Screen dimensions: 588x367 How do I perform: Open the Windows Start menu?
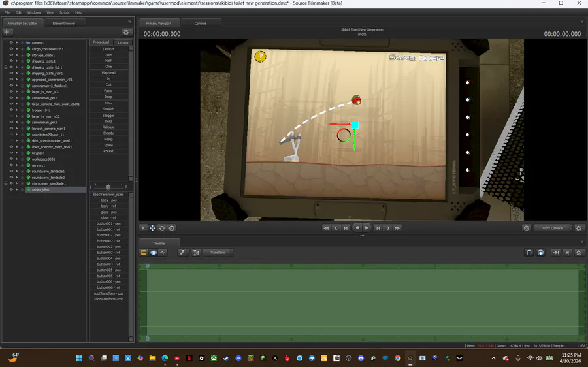coord(79,358)
